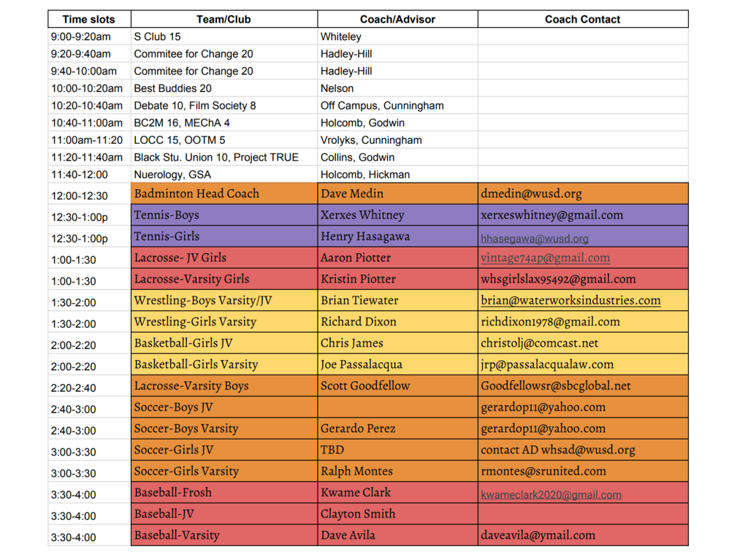Click the Badminton Head Coach cell

pyautogui.click(x=224, y=193)
